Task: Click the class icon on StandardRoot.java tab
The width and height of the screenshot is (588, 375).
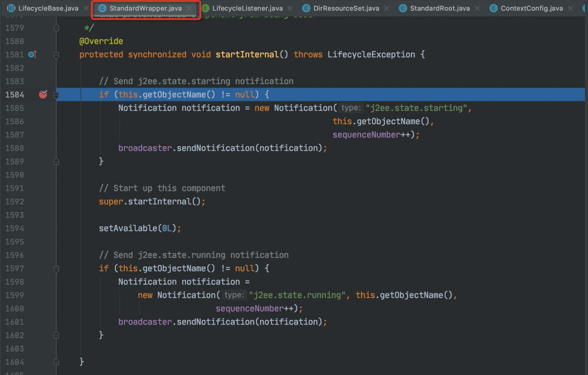Action: [x=403, y=8]
